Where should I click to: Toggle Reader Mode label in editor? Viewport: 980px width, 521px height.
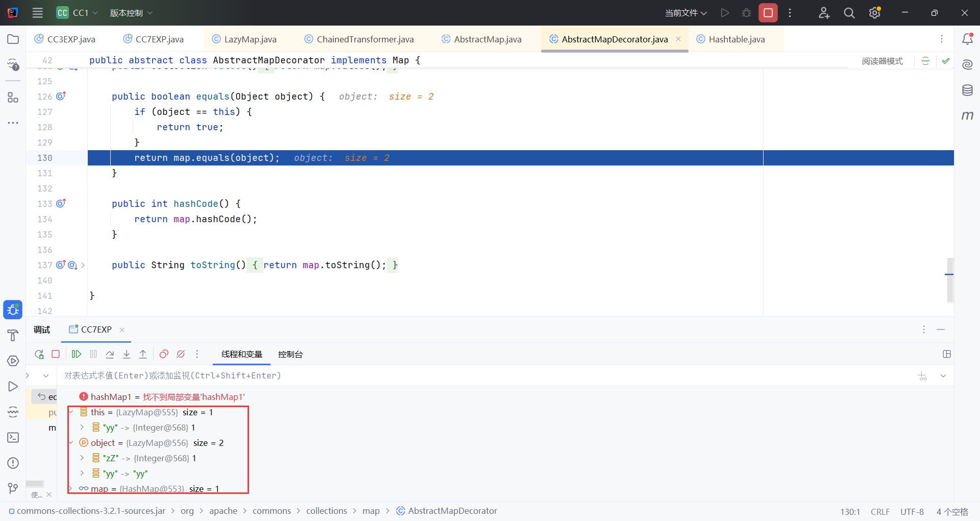coord(882,61)
